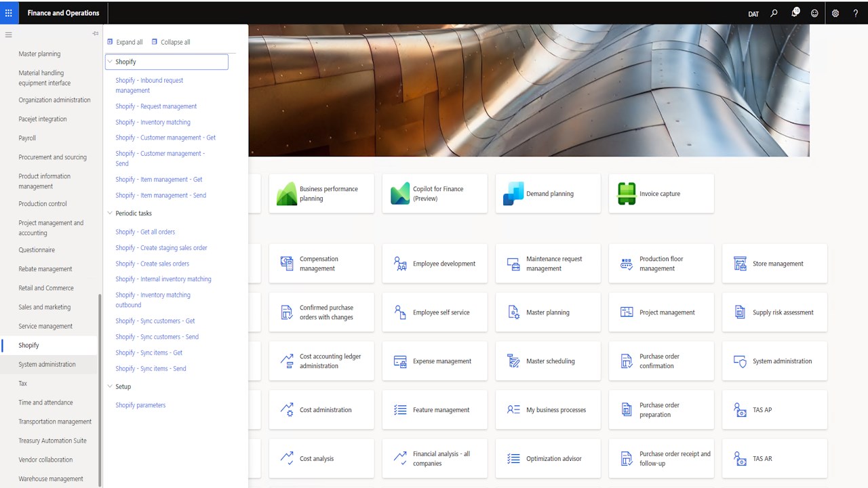Click the pin navigation pane icon
This screenshot has width=868, height=488.
click(x=96, y=34)
